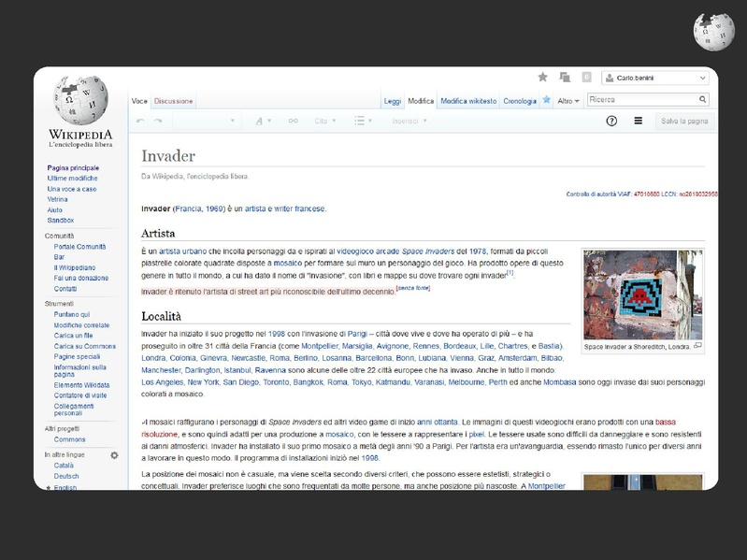Click Fai una donazione link
Screen dimensions: 747x560
click(81, 278)
